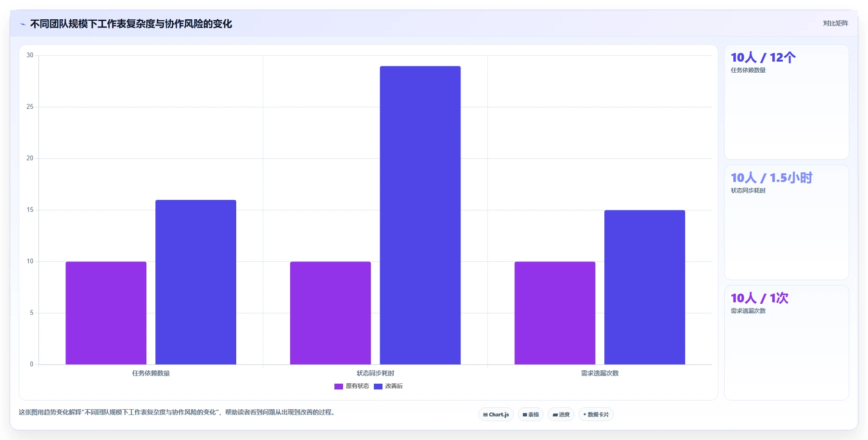
Task: Click the 需求遗漏次数 caption in third card
Action: pyautogui.click(x=748, y=311)
